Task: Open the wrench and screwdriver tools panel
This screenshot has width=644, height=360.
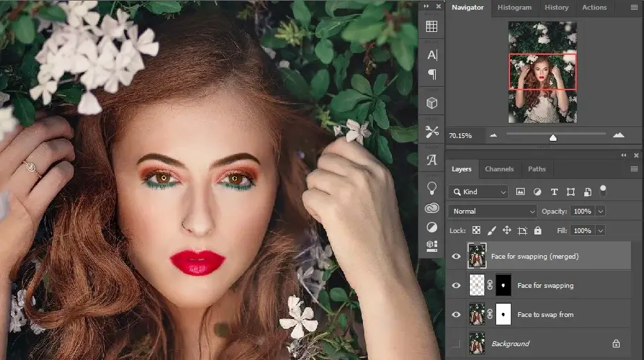Action: tap(432, 131)
